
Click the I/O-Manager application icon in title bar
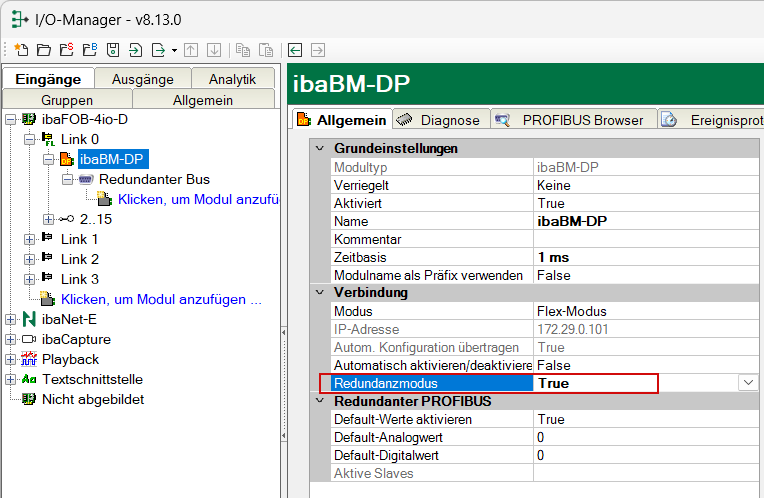pyautogui.click(x=19, y=19)
